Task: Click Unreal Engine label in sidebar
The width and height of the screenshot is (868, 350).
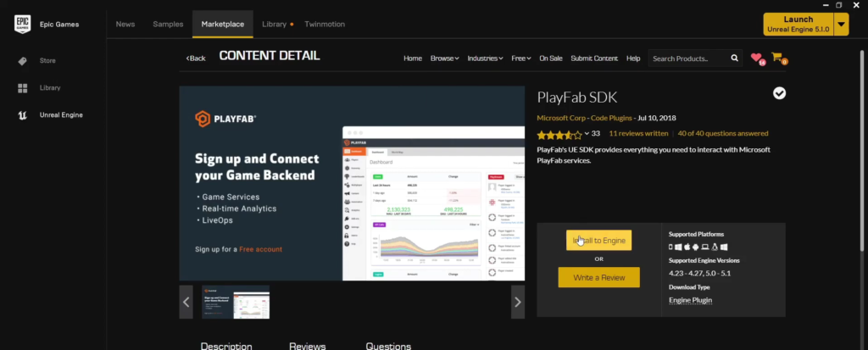Action: click(x=61, y=115)
